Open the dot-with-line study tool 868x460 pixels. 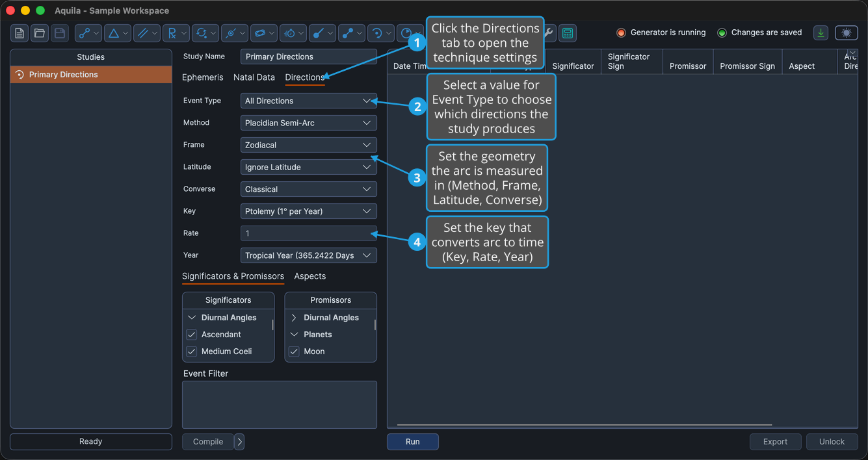tap(322, 33)
